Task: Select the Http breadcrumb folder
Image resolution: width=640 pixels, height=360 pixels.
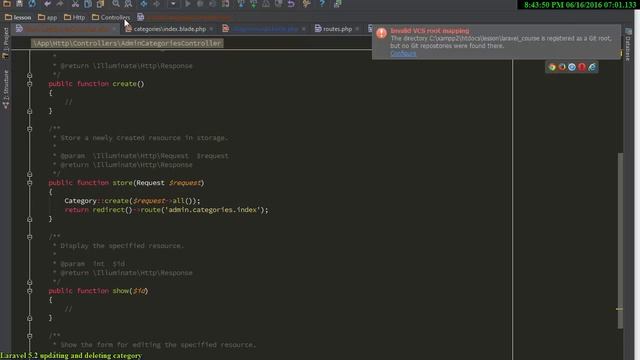Action: pyautogui.click(x=75, y=18)
